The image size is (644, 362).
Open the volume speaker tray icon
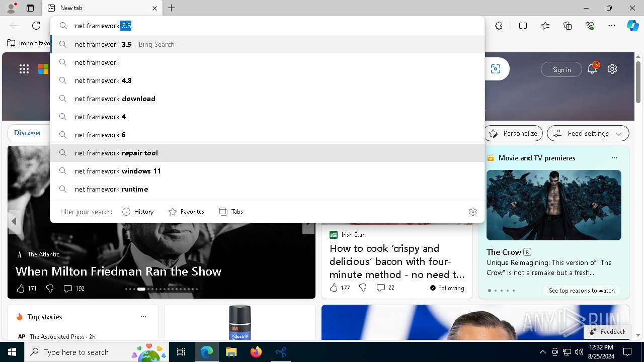[579, 352]
